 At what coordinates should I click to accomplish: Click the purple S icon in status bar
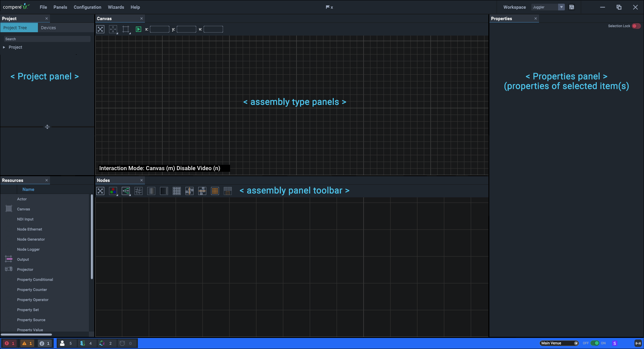(615, 343)
